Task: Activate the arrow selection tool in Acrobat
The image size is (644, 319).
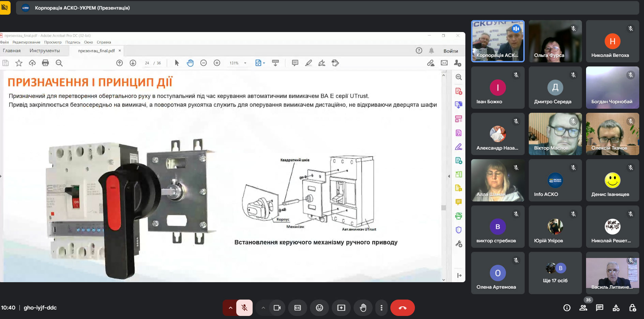Action: pyautogui.click(x=177, y=63)
